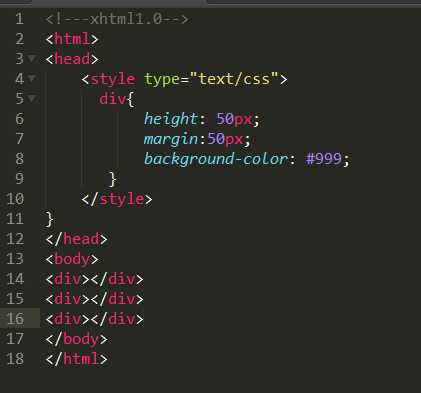This screenshot has width=421, height=393.
Task: Click line number 17 in the gutter
Action: pos(15,339)
